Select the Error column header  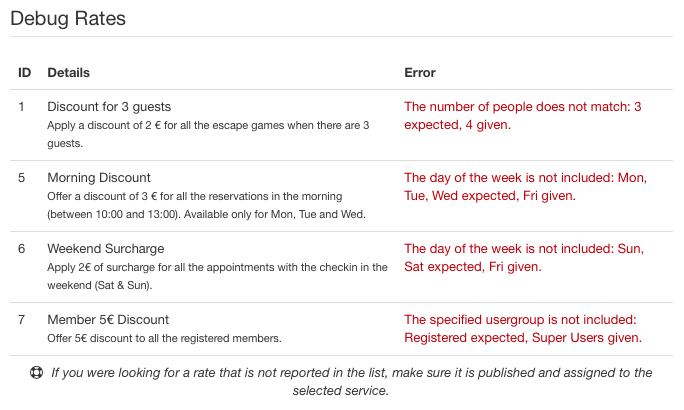(x=420, y=72)
